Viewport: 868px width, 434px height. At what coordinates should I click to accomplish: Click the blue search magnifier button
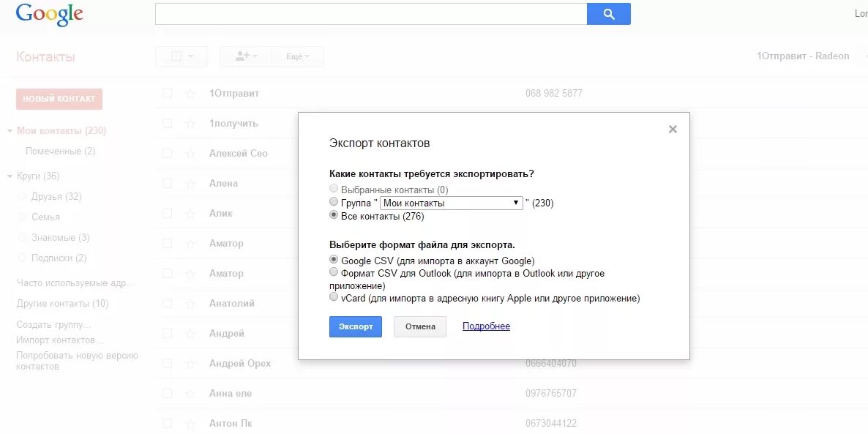[608, 15]
